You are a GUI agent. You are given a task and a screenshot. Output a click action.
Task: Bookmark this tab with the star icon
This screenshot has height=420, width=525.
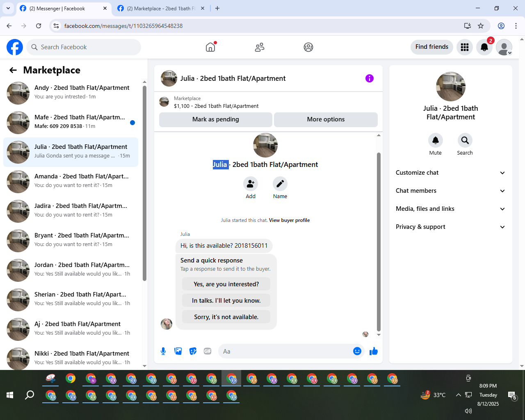click(x=481, y=26)
